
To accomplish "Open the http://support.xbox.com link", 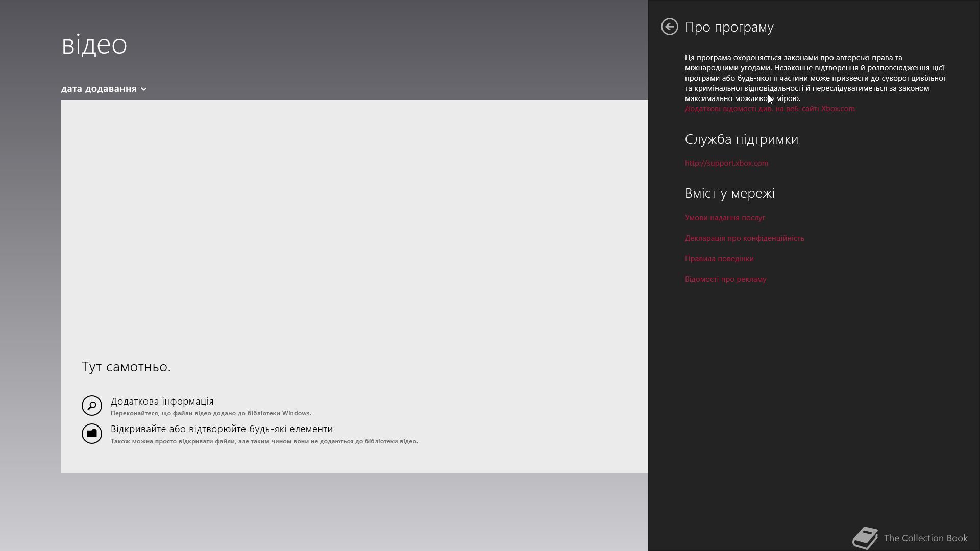I will coord(726,163).
